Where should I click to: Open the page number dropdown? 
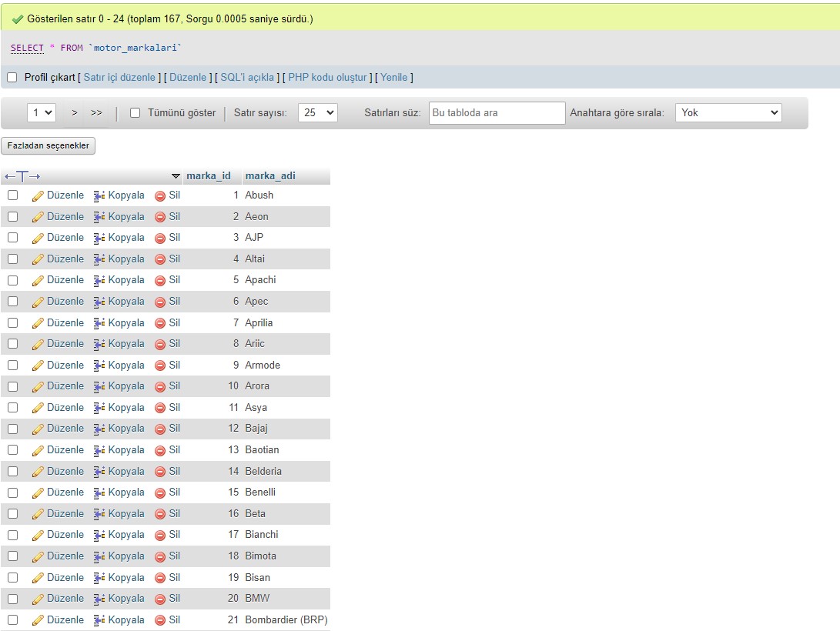point(42,113)
